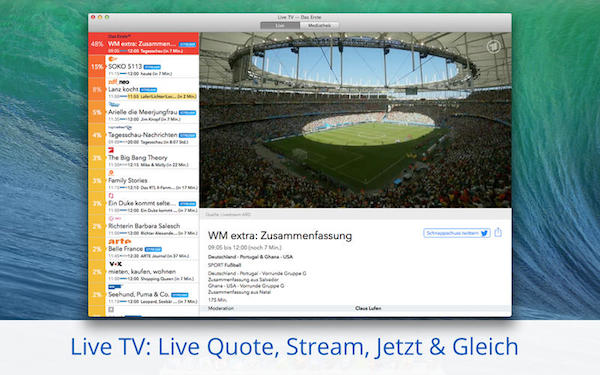Image resolution: width=600 pixels, height=375 pixels.
Task: Switch to the Live tab
Action: (x=280, y=26)
